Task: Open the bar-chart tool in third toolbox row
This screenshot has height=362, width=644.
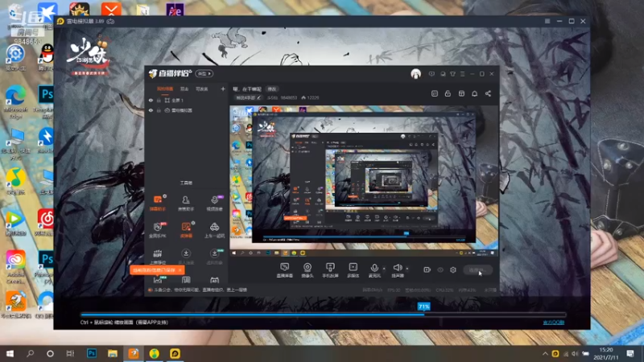Action: tap(158, 257)
